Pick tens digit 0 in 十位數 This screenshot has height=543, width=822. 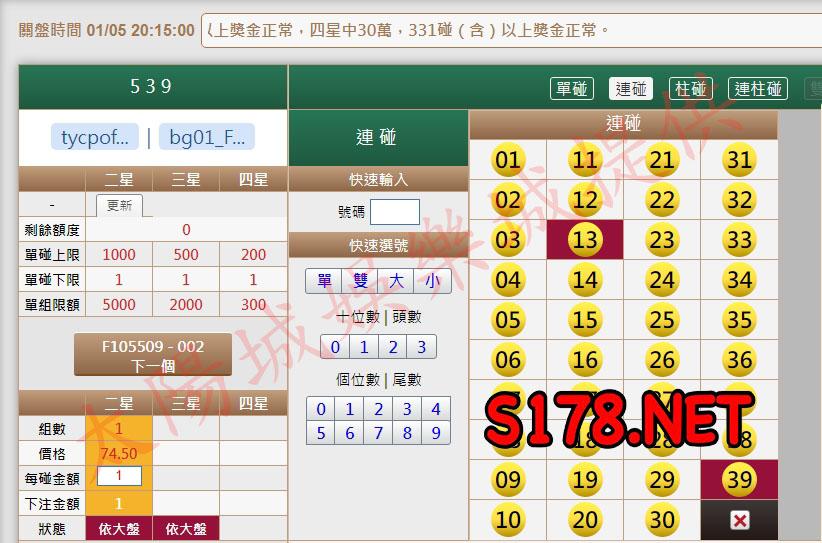tap(335, 347)
